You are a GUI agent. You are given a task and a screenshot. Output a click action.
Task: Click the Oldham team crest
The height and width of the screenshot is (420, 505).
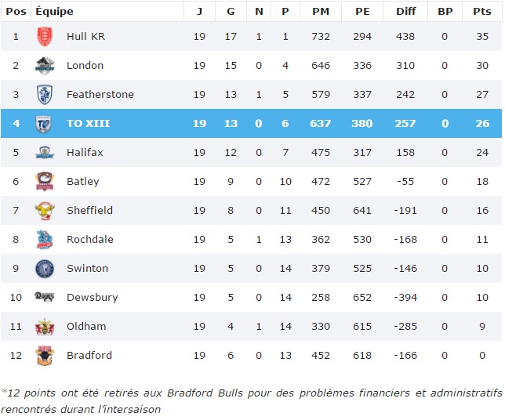pos(45,327)
